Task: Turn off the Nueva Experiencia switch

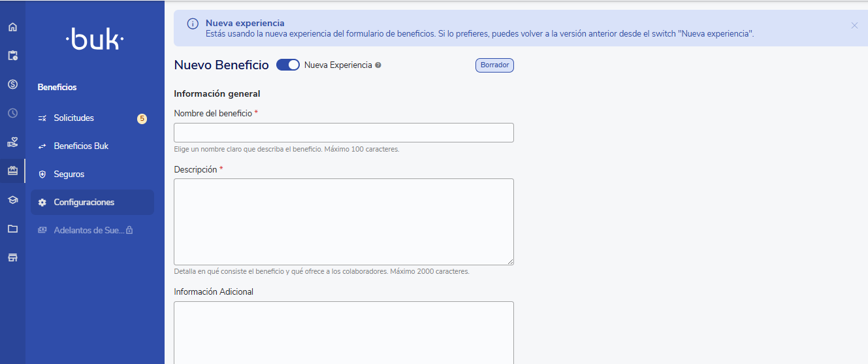Action: pyautogui.click(x=288, y=65)
